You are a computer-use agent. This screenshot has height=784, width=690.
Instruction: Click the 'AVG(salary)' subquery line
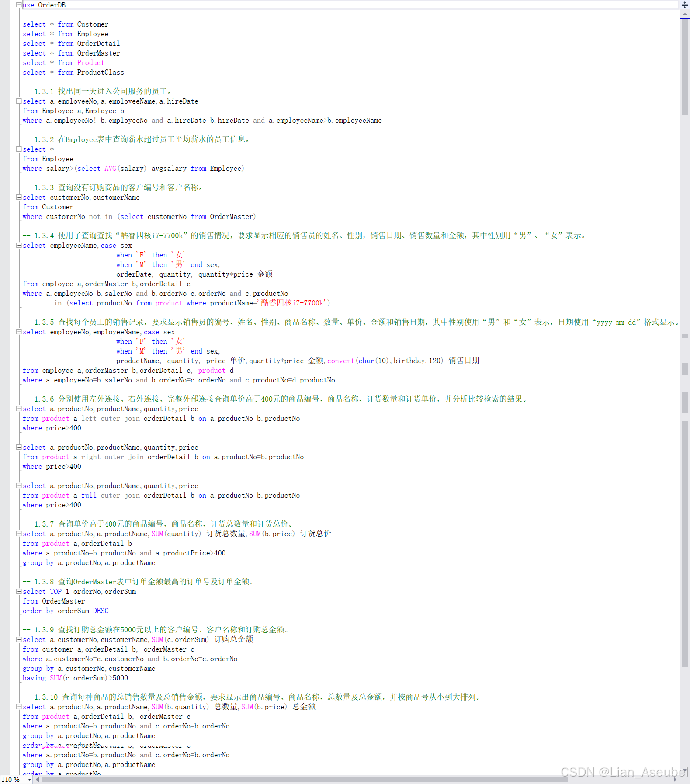point(133,169)
